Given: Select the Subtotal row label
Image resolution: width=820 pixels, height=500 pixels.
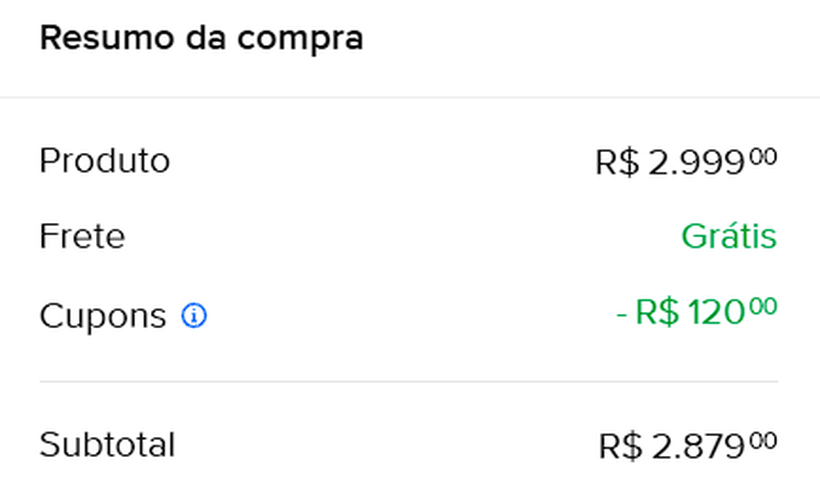Looking at the screenshot, I should pyautogui.click(x=107, y=445).
